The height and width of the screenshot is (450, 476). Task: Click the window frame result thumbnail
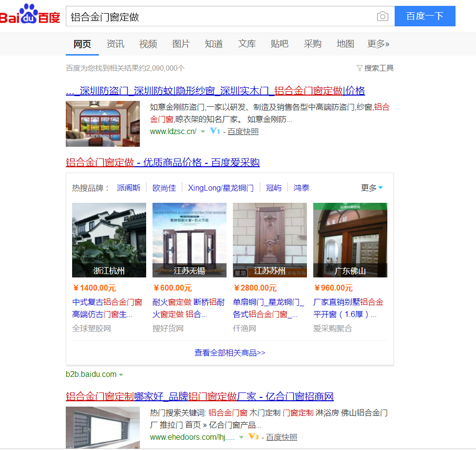pyautogui.click(x=103, y=428)
